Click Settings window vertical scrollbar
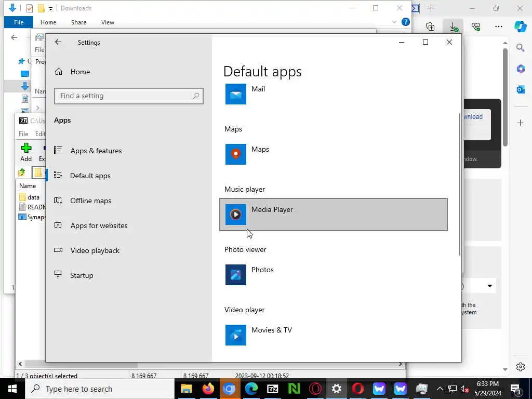The width and height of the screenshot is (532, 399). [x=460, y=184]
